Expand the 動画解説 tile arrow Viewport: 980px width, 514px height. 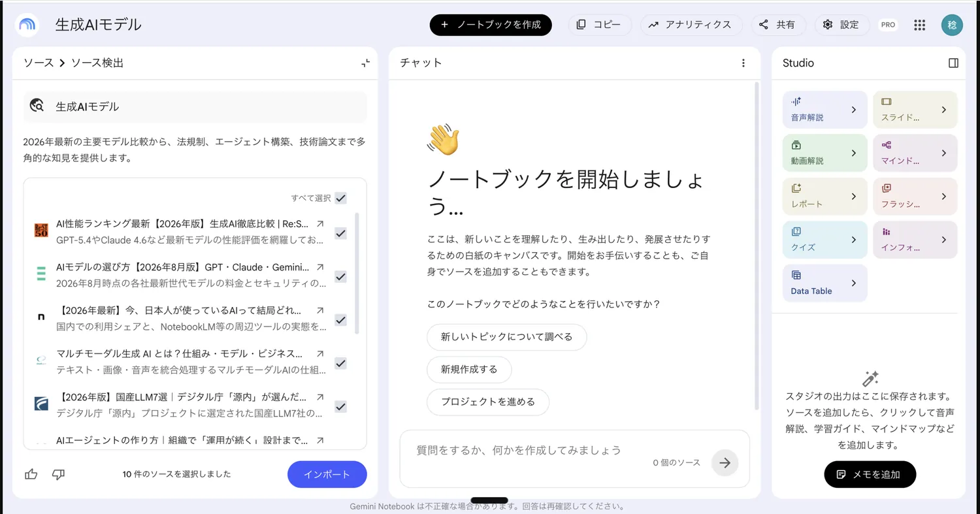tap(853, 153)
